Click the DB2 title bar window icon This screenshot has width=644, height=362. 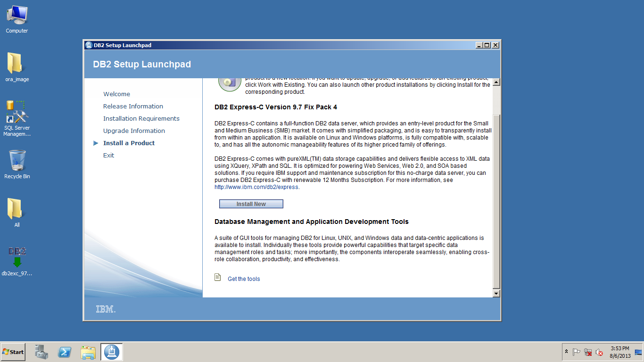[x=89, y=45]
